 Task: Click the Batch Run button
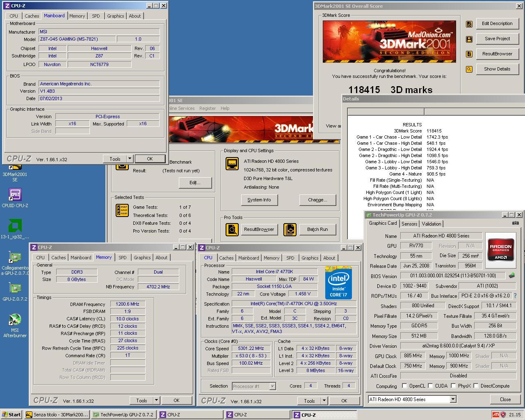coord(317,229)
